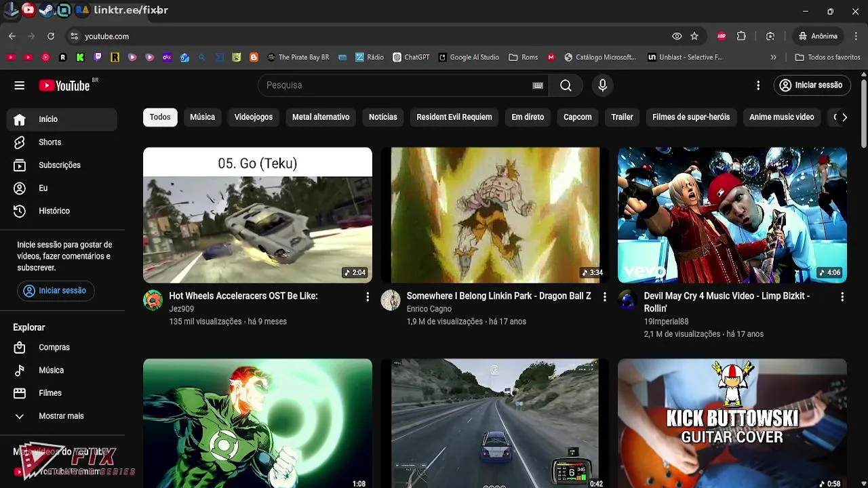Click the Anônima incognito profile button
Viewport: 868px width, 488px height.
coord(818,36)
